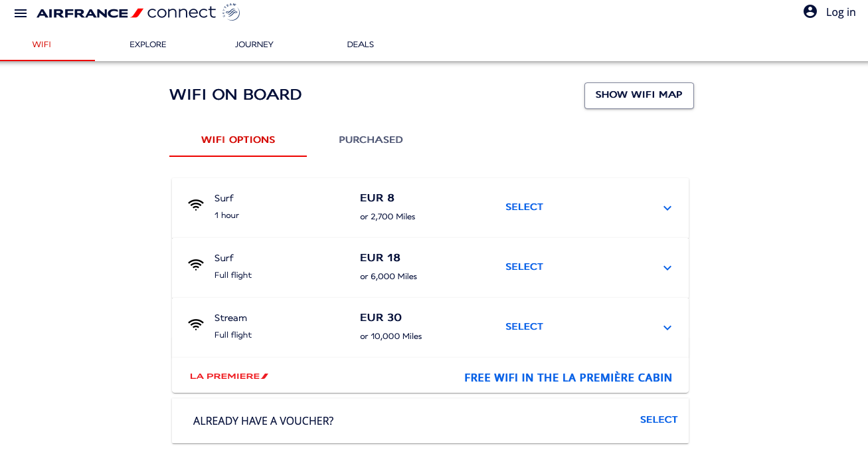The height and width of the screenshot is (452, 868).
Task: Click the La Première logo
Action: click(x=229, y=376)
